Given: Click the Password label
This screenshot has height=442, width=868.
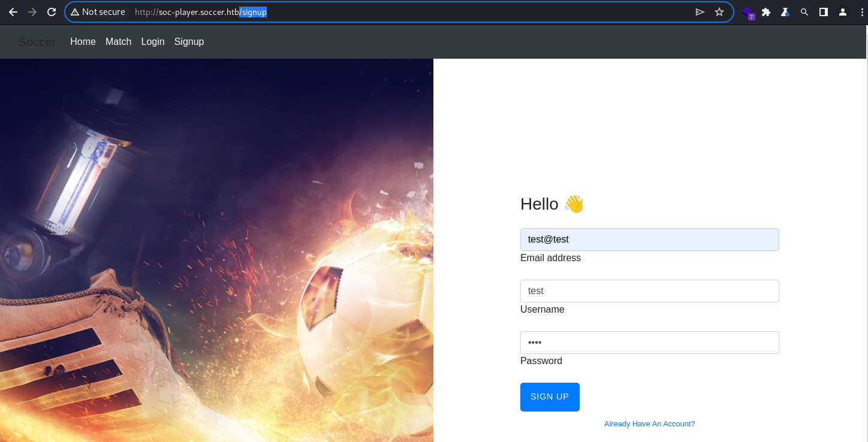Looking at the screenshot, I should click(x=541, y=361).
